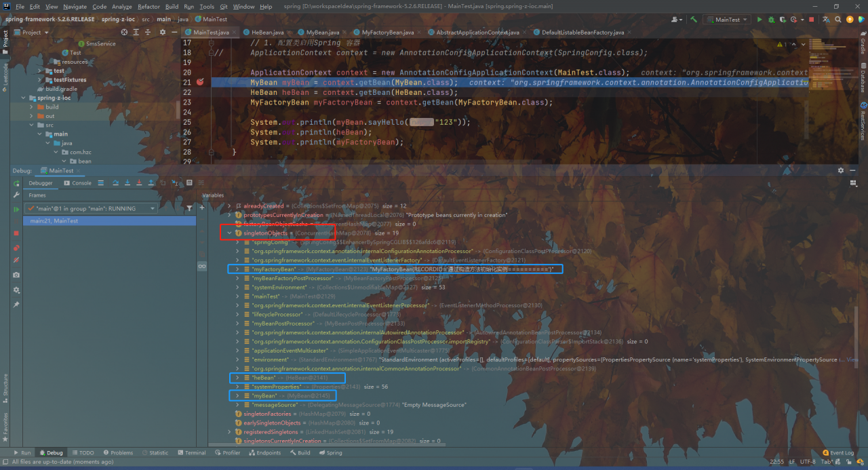868x470 pixels.
Task: Switch to the HeBean.java editor tab
Action: 267,32
